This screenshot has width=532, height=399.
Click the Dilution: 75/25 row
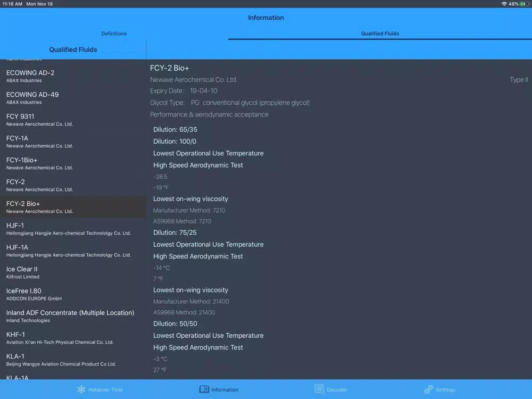tap(174, 233)
